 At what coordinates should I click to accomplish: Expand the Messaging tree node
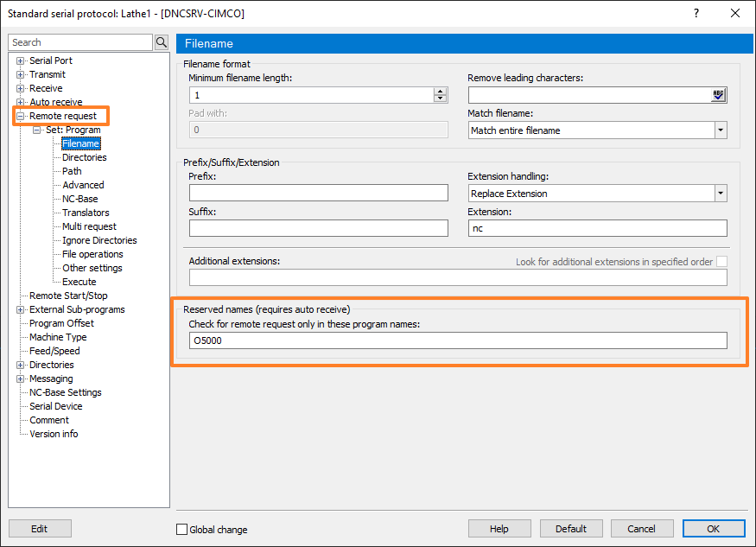tap(20, 379)
